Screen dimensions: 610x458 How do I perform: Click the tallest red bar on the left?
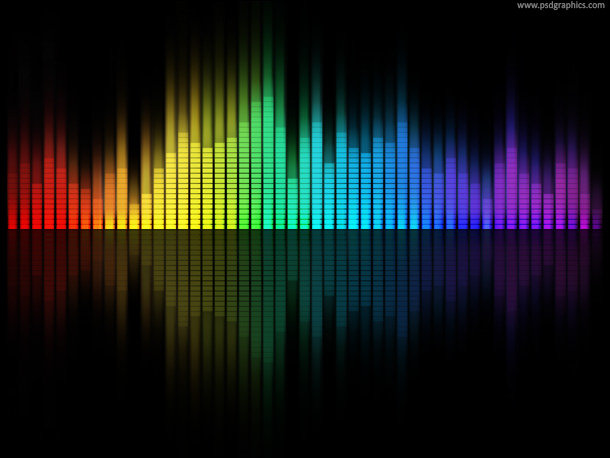click(49, 192)
